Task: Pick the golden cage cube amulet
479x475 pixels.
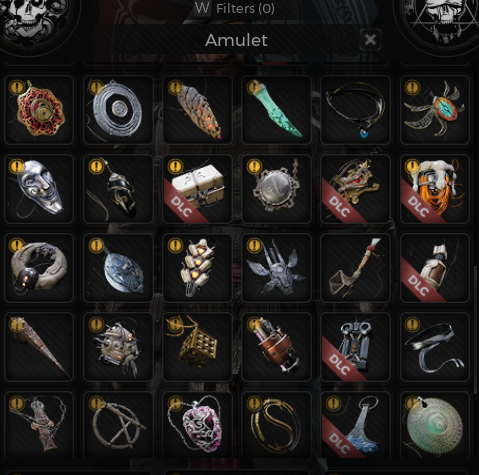Action: (x=197, y=347)
